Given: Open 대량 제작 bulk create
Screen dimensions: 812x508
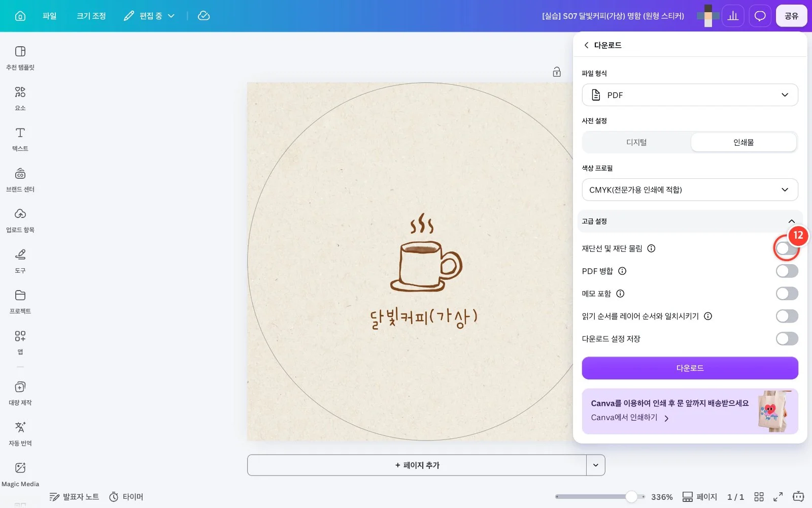Looking at the screenshot, I should pyautogui.click(x=20, y=393).
